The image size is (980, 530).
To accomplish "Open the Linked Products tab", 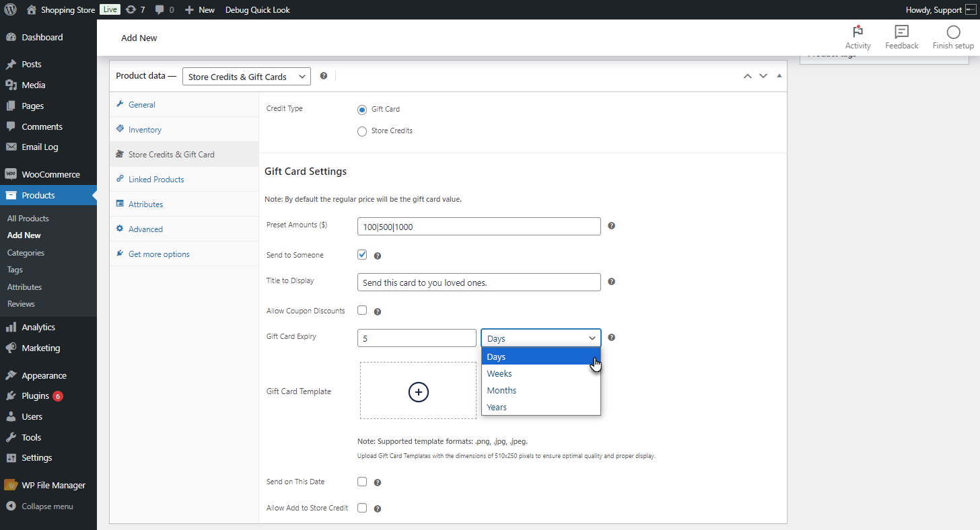I will pyautogui.click(x=184, y=179).
